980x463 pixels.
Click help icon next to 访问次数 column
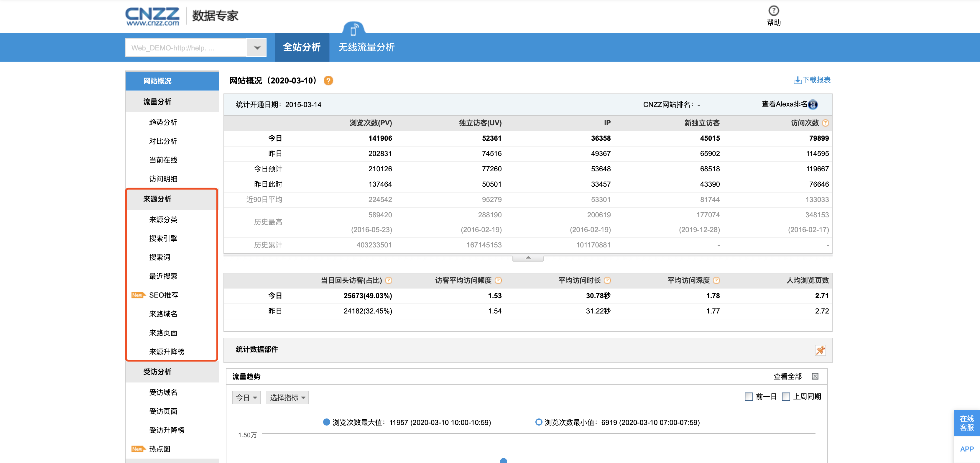825,123
